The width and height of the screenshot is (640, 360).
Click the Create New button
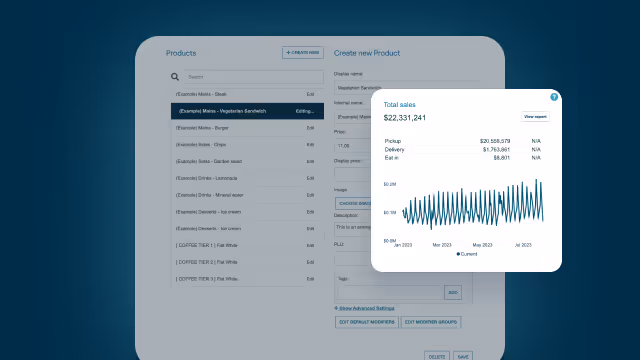tap(302, 53)
